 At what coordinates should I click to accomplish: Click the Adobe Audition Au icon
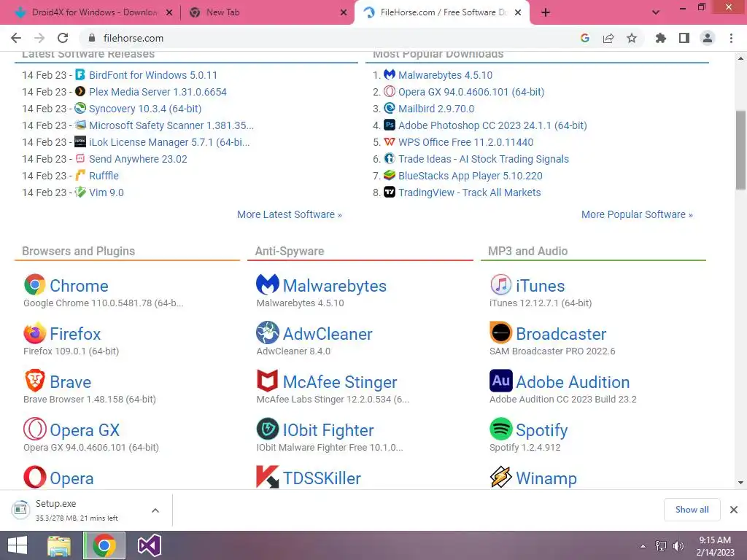coord(500,381)
